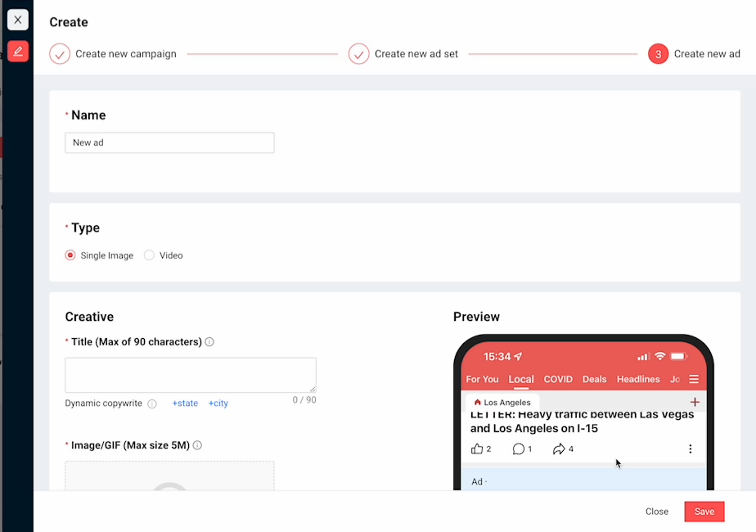
Task: Select the Video ad type
Action: [x=149, y=255]
